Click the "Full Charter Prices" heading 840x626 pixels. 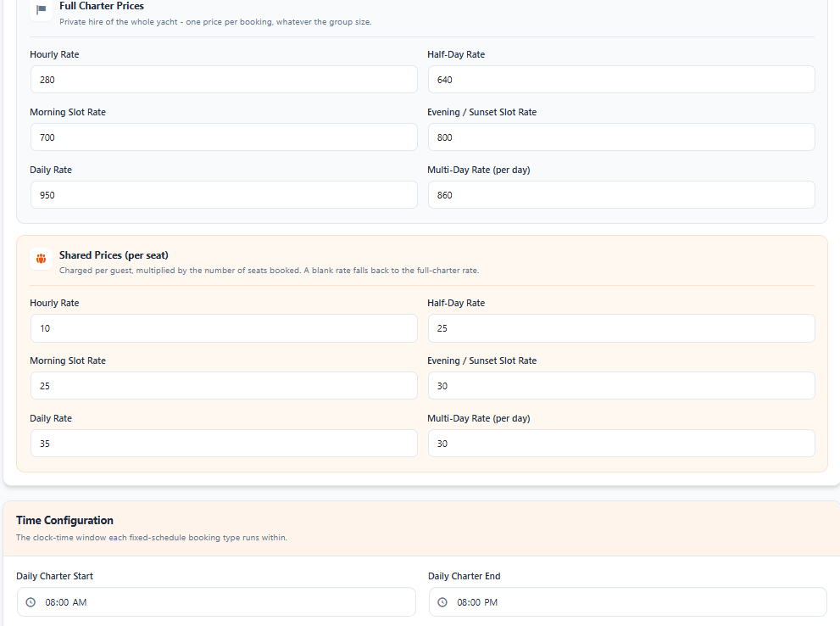[x=102, y=6]
